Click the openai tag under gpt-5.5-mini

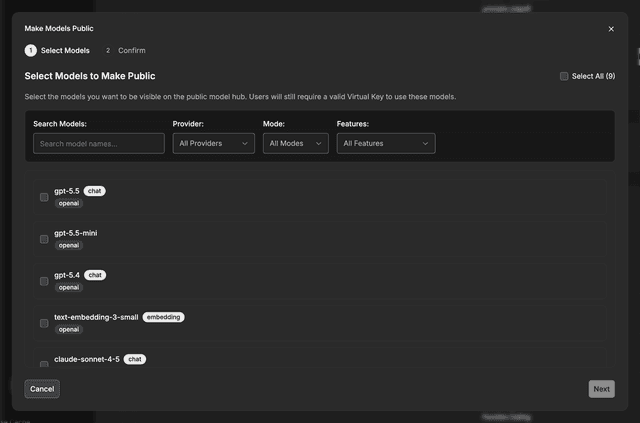click(69, 245)
